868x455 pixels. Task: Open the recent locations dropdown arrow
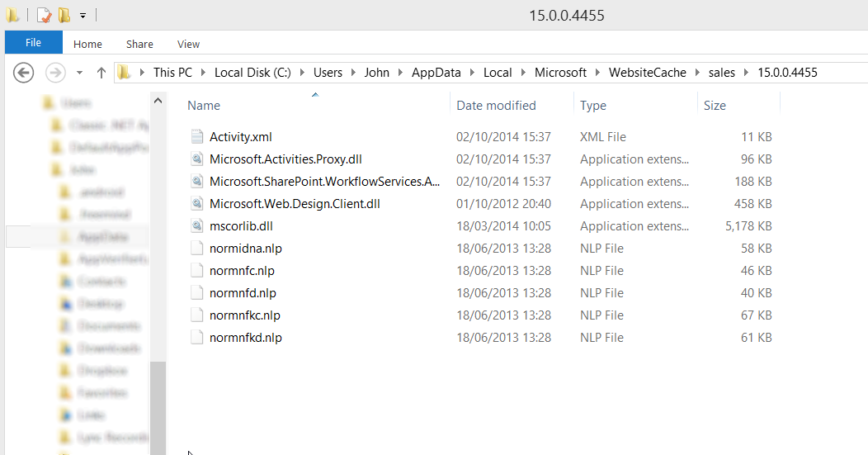80,73
